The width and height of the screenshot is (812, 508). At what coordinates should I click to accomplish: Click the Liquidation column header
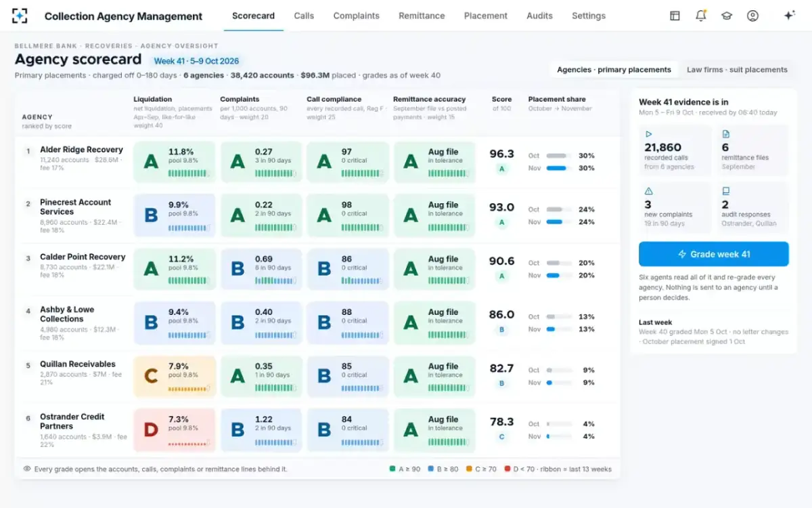click(x=153, y=99)
